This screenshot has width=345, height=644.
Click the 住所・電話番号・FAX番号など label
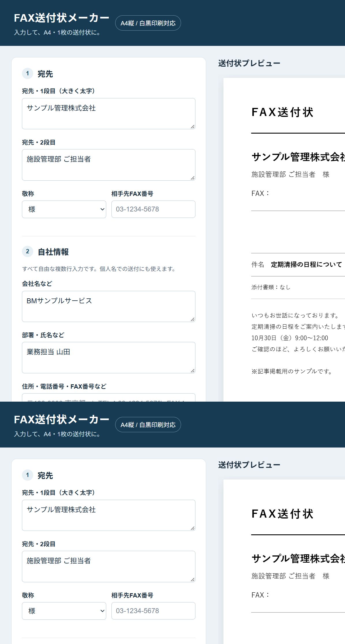click(64, 386)
